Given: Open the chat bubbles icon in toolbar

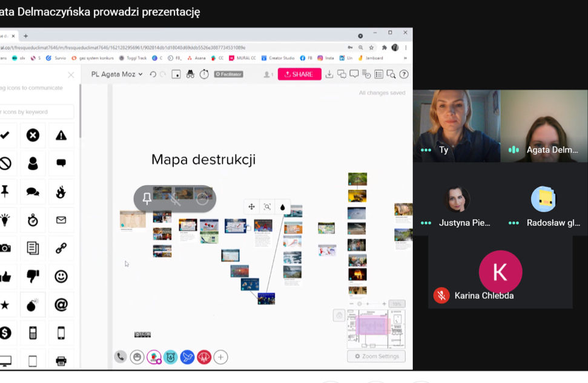Looking at the screenshot, I should 342,74.
